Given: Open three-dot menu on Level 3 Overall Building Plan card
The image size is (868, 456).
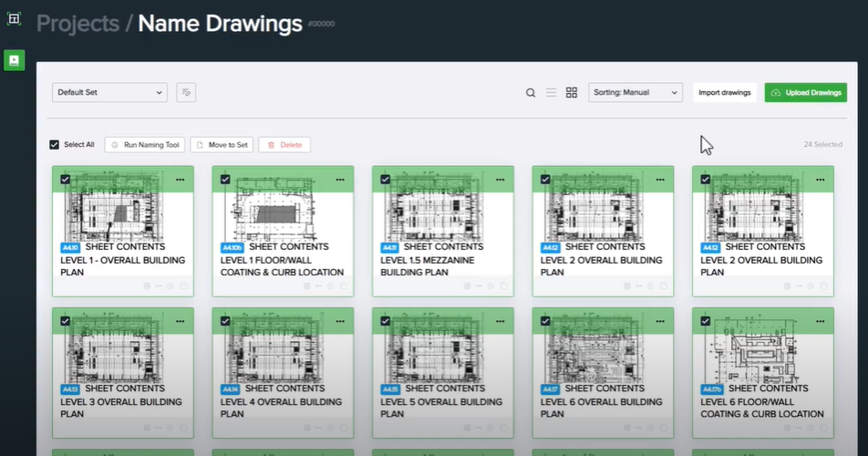Looking at the screenshot, I should coord(180,321).
